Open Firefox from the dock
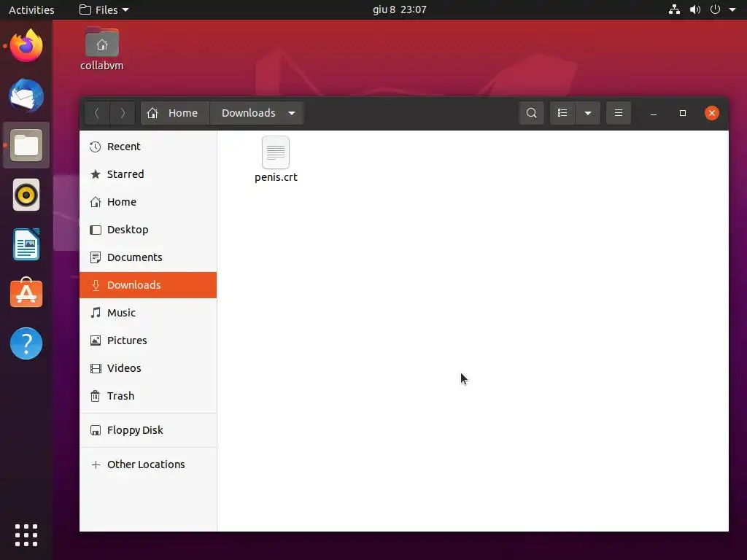The height and width of the screenshot is (560, 747). 26,46
